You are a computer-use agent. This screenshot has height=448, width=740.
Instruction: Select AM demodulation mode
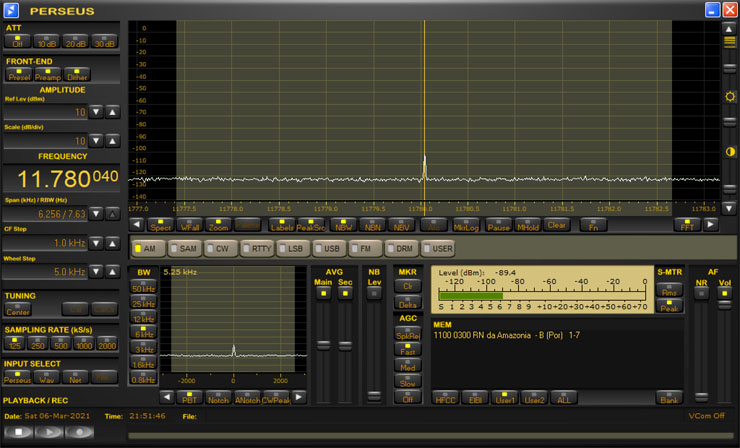pos(149,248)
